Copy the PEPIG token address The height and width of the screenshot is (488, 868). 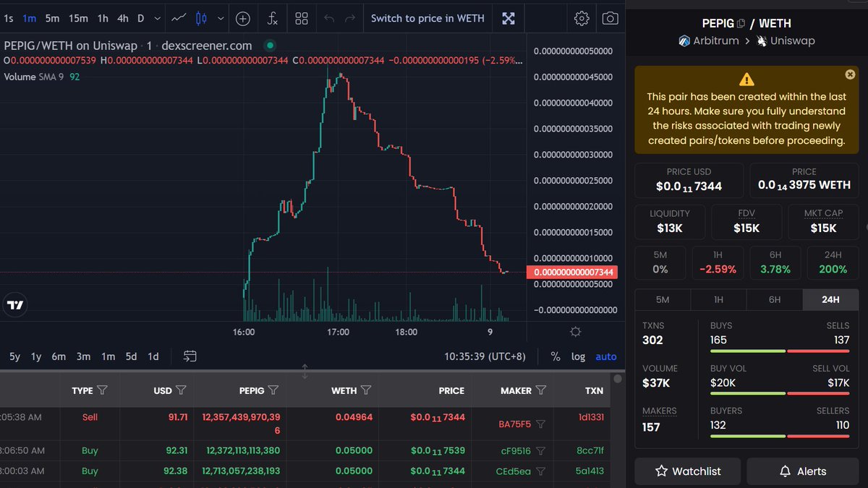click(x=741, y=24)
